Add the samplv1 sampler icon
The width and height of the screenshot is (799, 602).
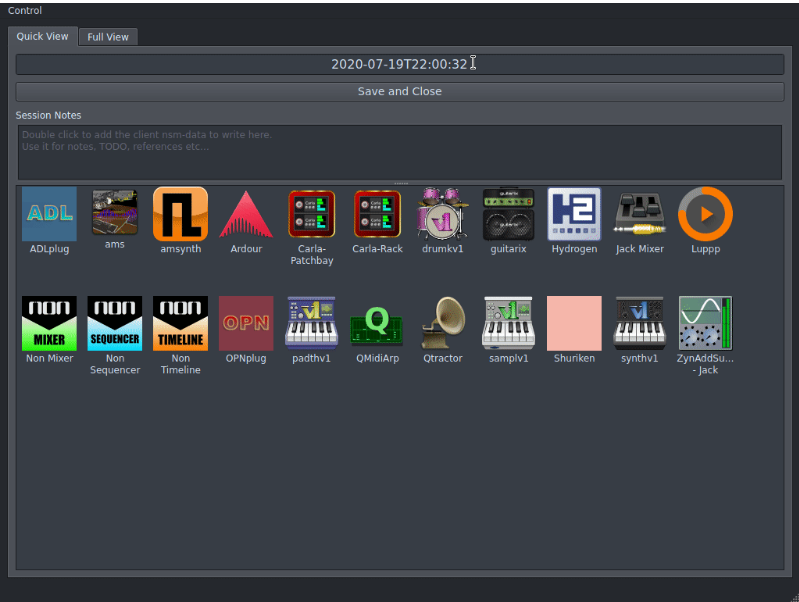tap(509, 324)
